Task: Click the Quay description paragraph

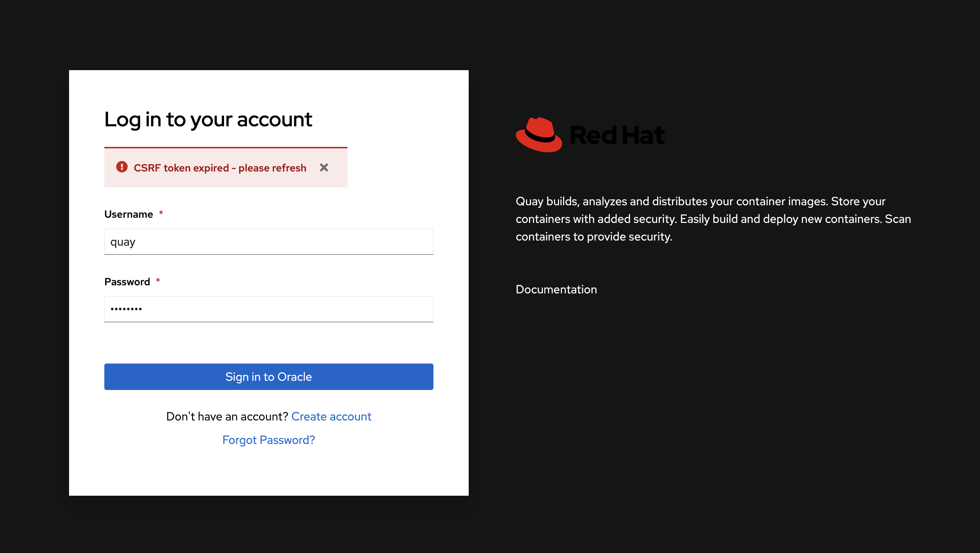Action: tap(713, 219)
